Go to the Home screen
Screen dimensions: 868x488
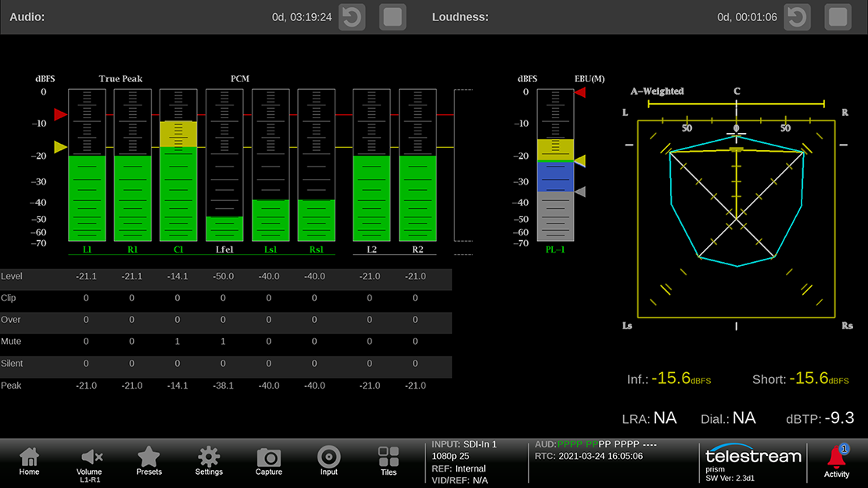(x=29, y=461)
